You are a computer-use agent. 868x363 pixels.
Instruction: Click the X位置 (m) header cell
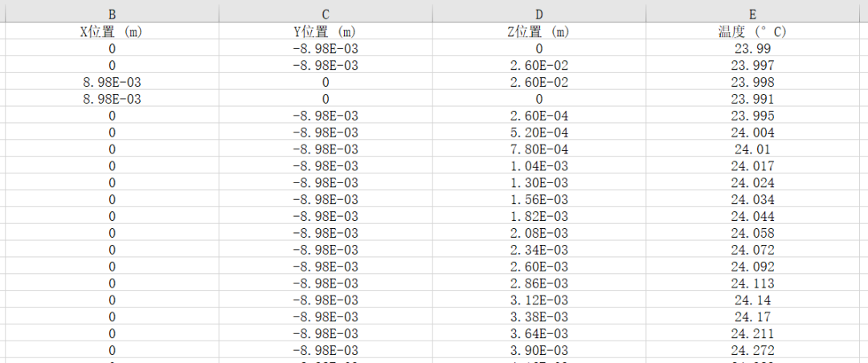[112, 31]
